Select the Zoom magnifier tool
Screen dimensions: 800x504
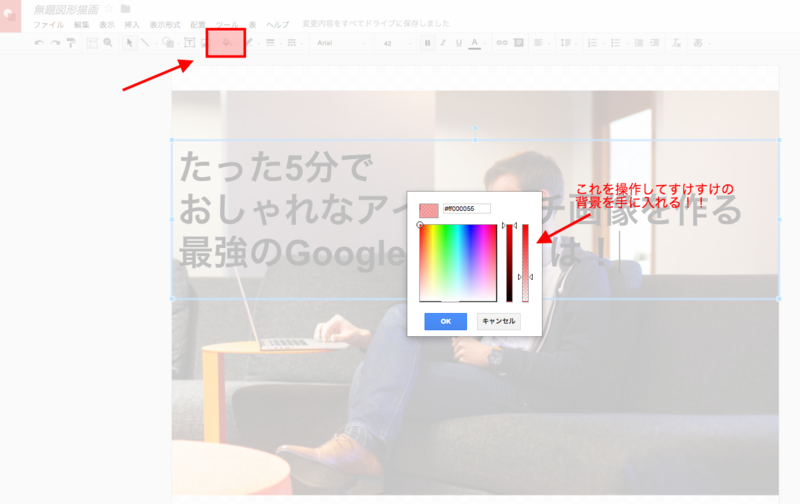[108, 43]
